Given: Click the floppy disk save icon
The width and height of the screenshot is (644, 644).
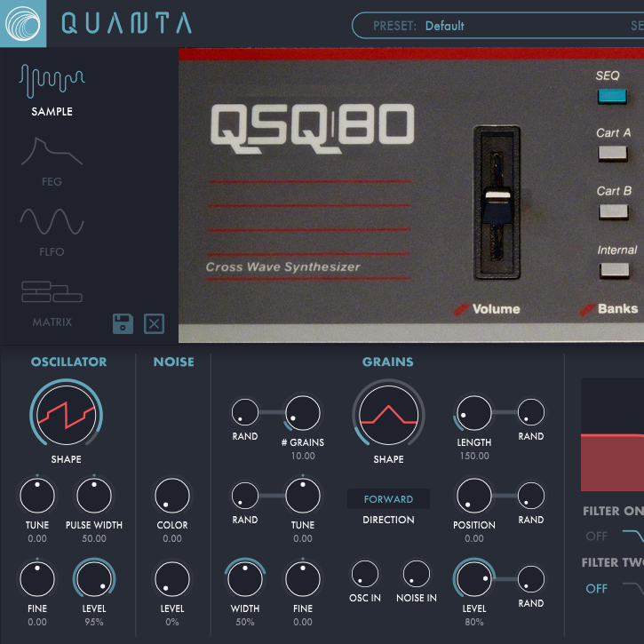Looking at the screenshot, I should pos(123,323).
